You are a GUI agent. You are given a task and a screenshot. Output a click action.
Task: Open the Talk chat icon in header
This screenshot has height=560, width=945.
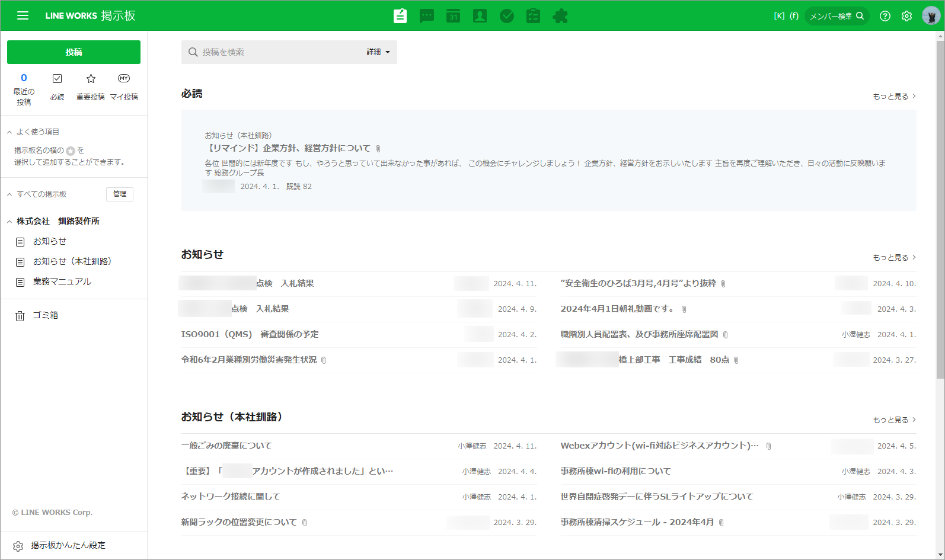pos(427,16)
